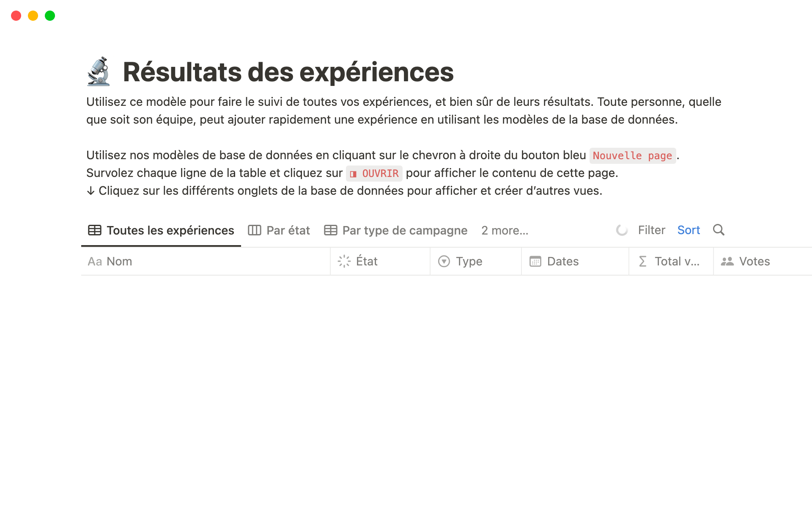Click the table icon beside Par type de campagne
Screen dimensions: 812x508
coord(330,230)
